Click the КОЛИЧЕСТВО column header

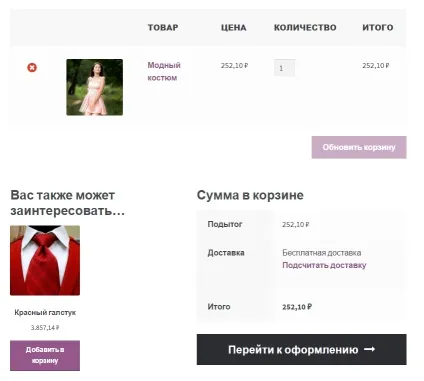(305, 27)
